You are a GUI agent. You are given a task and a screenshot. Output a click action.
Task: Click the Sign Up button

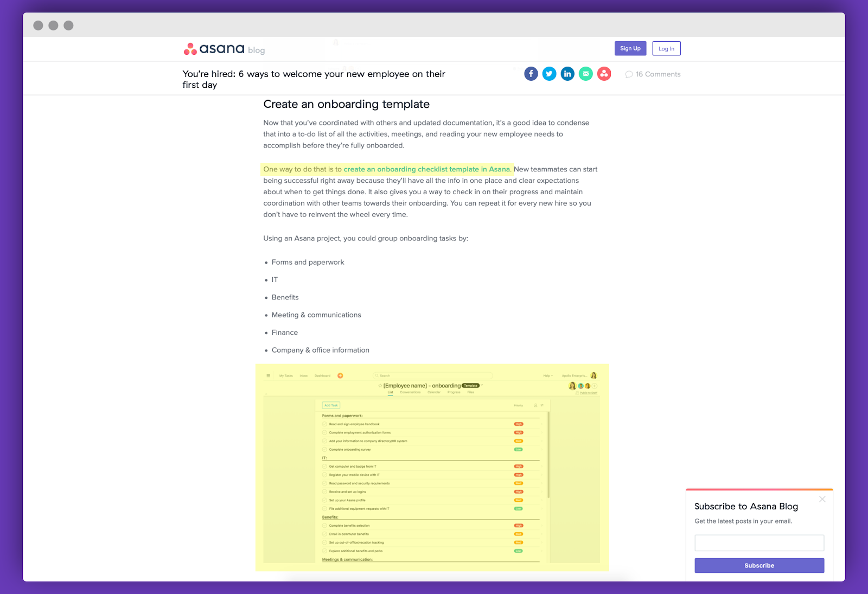click(x=630, y=48)
